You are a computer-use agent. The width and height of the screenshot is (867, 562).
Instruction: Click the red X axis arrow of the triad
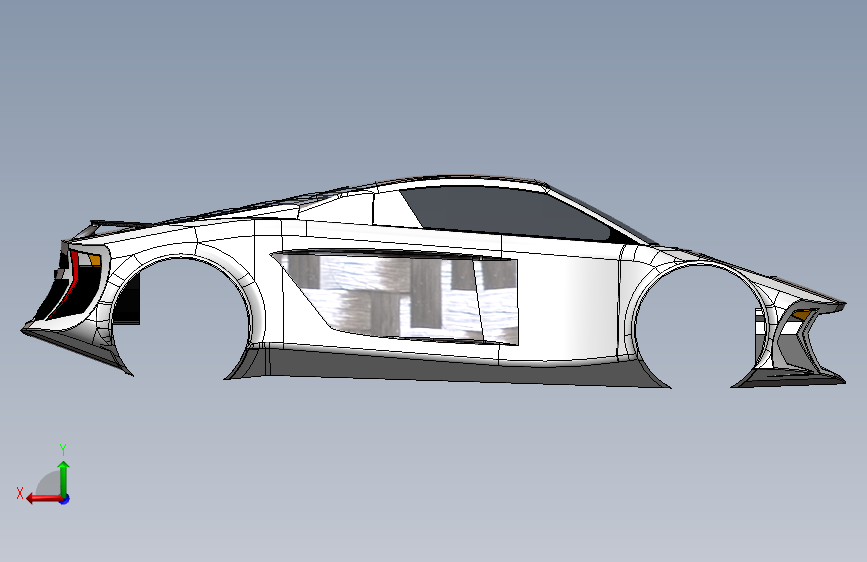tap(43, 498)
